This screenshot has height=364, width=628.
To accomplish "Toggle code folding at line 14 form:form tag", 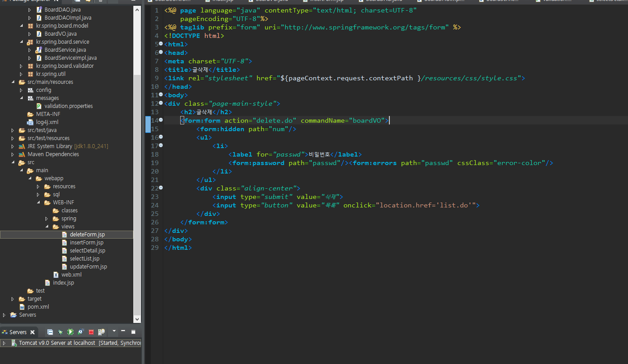I will tap(161, 120).
